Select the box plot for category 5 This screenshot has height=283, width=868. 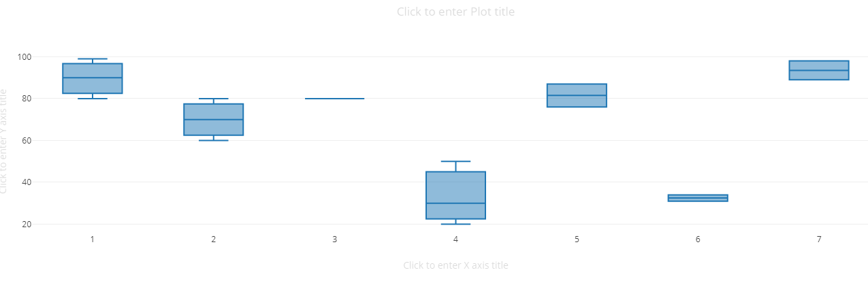(x=577, y=95)
